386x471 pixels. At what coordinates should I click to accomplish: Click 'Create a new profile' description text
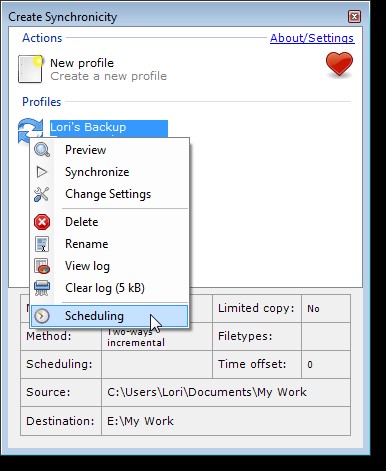pyautogui.click(x=109, y=76)
